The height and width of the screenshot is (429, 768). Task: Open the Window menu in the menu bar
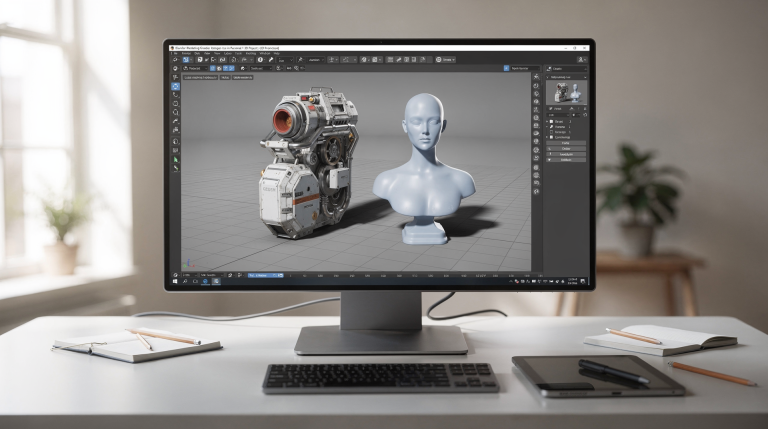point(265,53)
